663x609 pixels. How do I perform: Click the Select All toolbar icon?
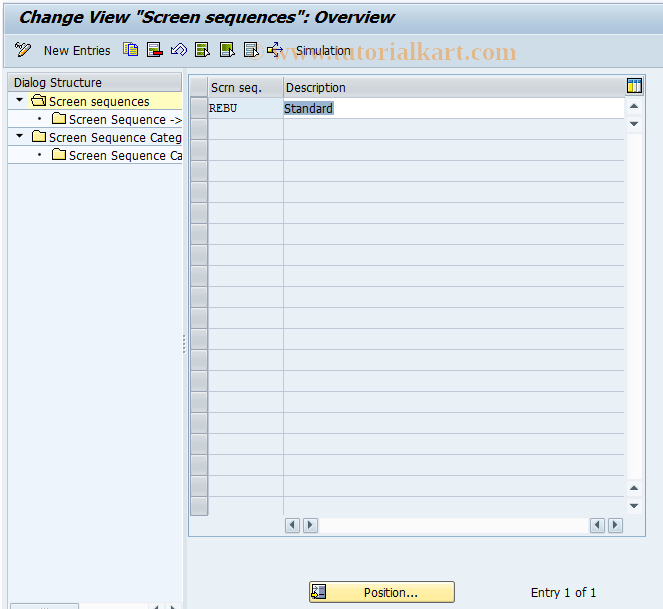203,50
